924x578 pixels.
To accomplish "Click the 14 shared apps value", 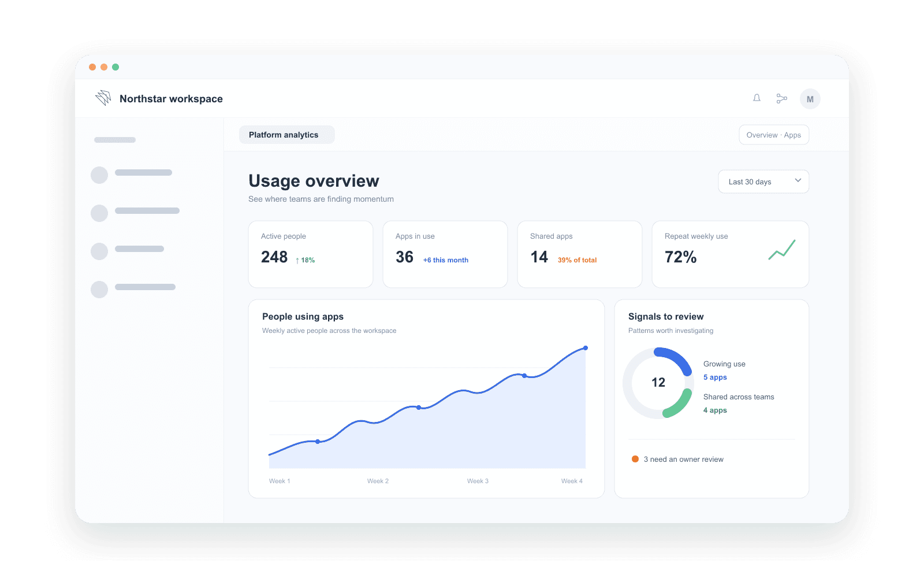I will (x=539, y=257).
